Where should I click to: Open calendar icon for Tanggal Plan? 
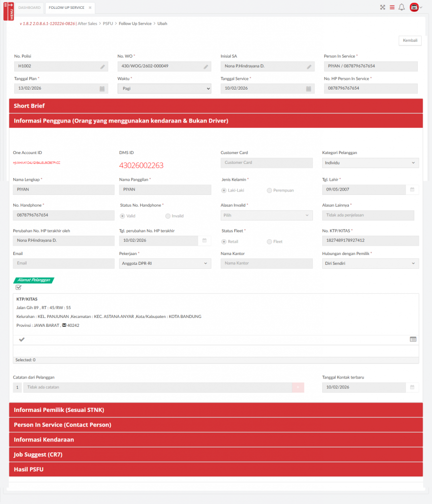pos(102,89)
